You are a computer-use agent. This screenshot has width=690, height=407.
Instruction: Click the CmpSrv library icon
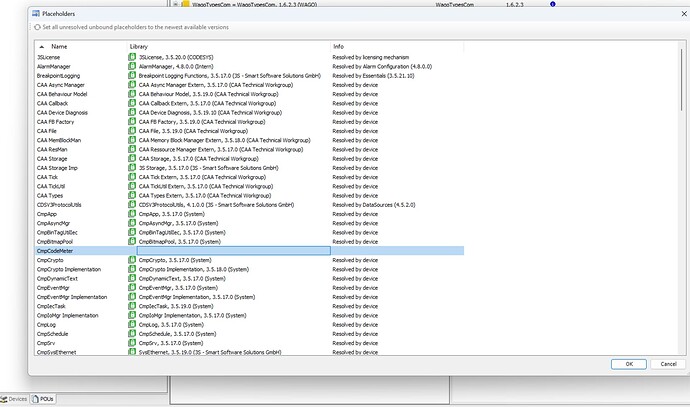click(x=132, y=343)
